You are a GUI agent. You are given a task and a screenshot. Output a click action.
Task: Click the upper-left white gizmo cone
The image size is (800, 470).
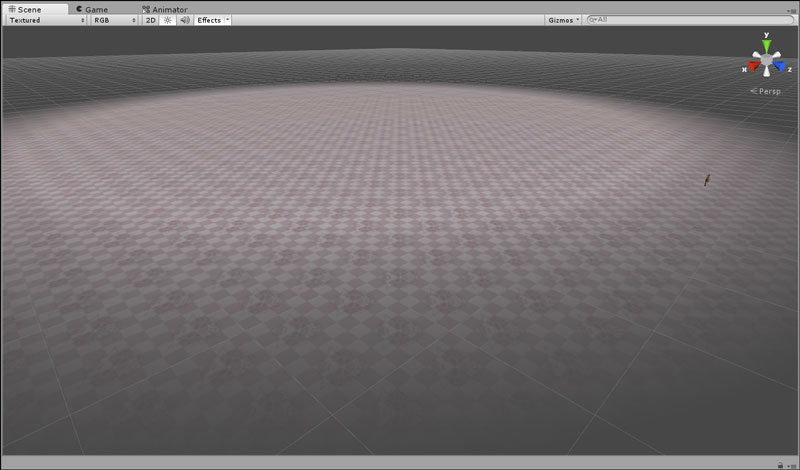[x=757, y=55]
